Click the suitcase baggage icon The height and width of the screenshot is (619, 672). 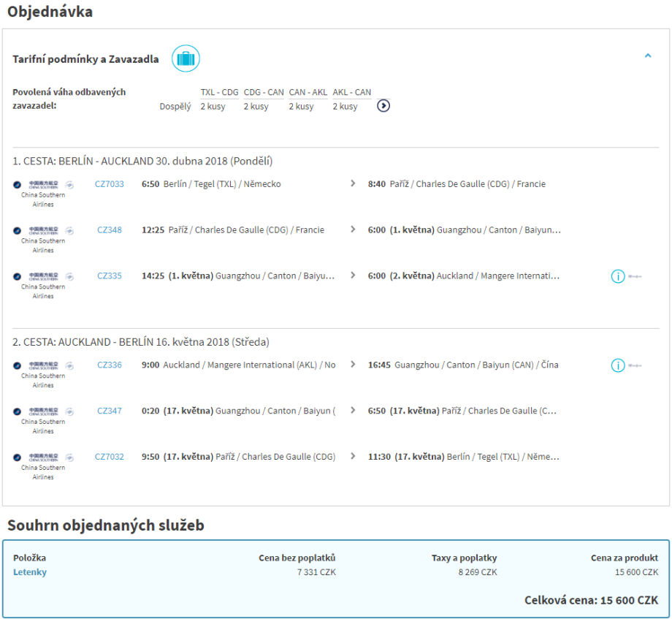coord(186,58)
